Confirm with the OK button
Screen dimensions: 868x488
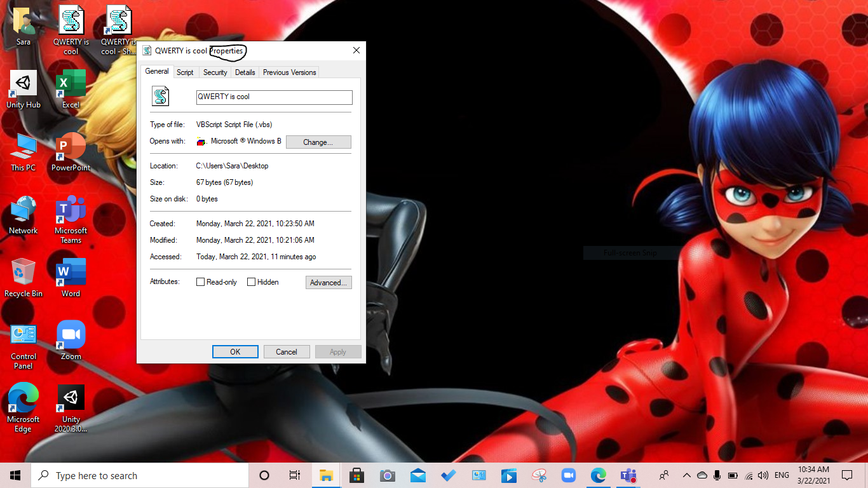point(235,352)
